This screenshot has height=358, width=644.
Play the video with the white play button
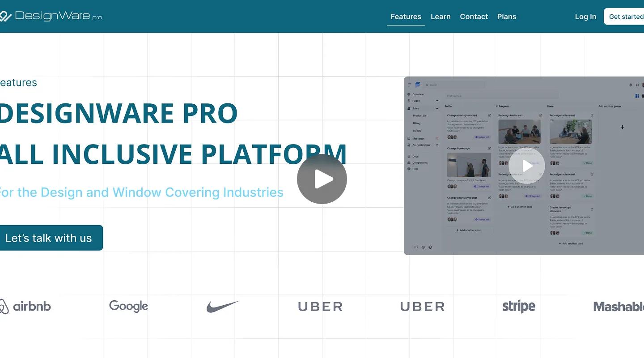[527, 166]
